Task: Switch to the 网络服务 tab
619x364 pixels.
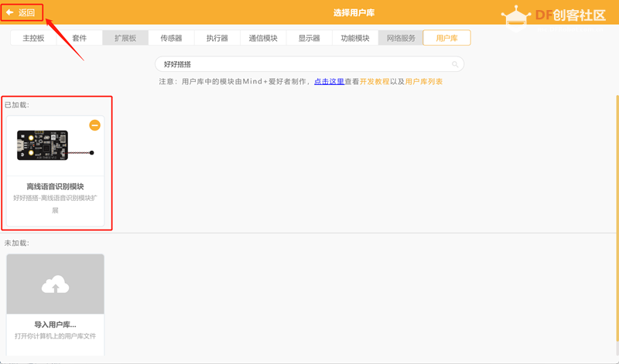Action: click(x=401, y=38)
